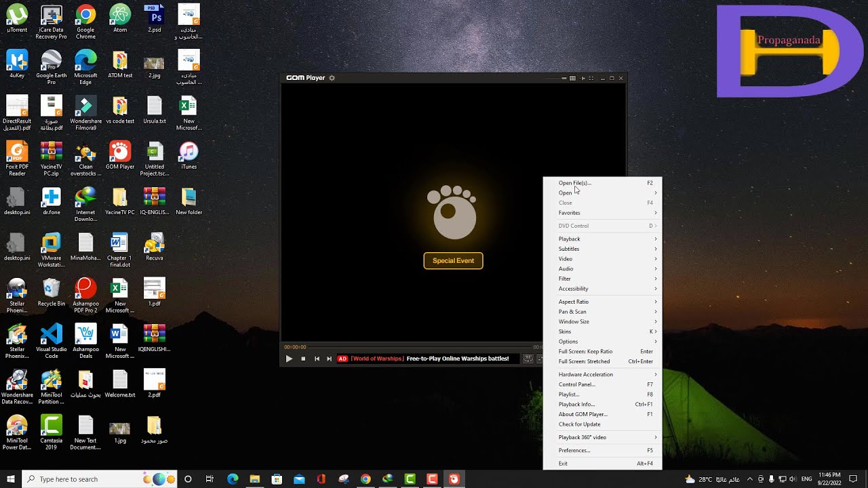Screen dimensions: 868x488
Task: Select the Wondershare Filmora9 desktop icon
Action: [x=85, y=113]
